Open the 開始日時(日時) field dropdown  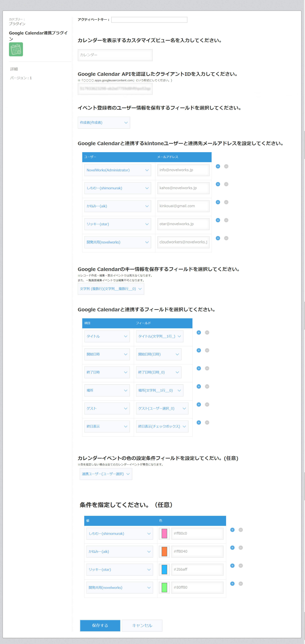(158, 354)
